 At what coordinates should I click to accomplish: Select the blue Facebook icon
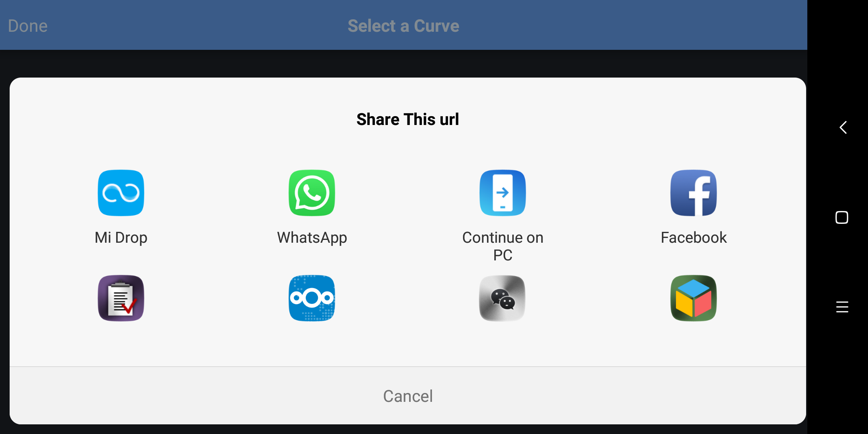[694, 193]
